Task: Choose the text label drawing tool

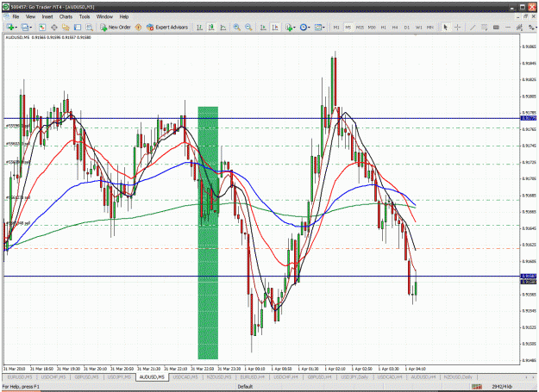Action: pos(496,27)
